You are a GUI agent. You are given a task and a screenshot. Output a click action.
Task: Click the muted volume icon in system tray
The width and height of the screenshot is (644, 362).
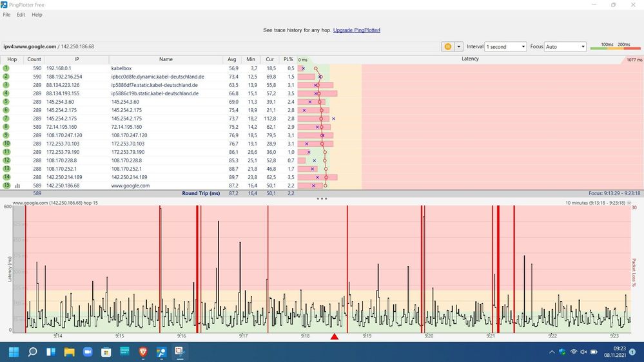pyautogui.click(x=583, y=352)
